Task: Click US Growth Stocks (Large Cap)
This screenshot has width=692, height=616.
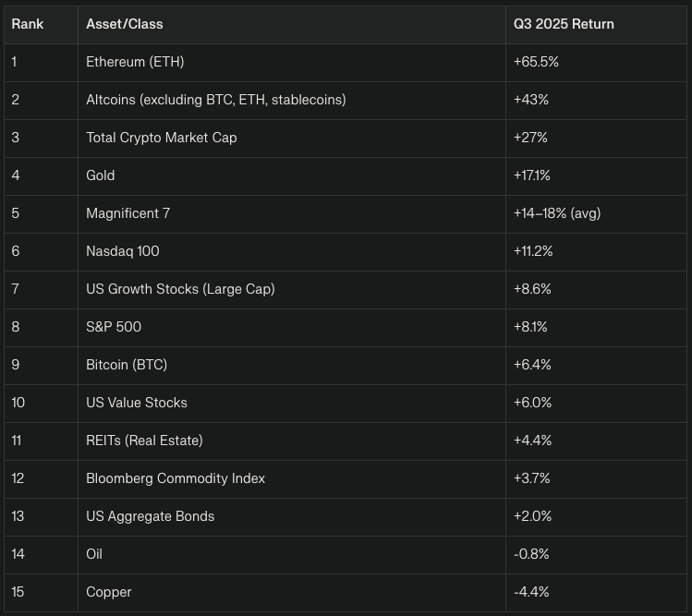Action: 180,289
